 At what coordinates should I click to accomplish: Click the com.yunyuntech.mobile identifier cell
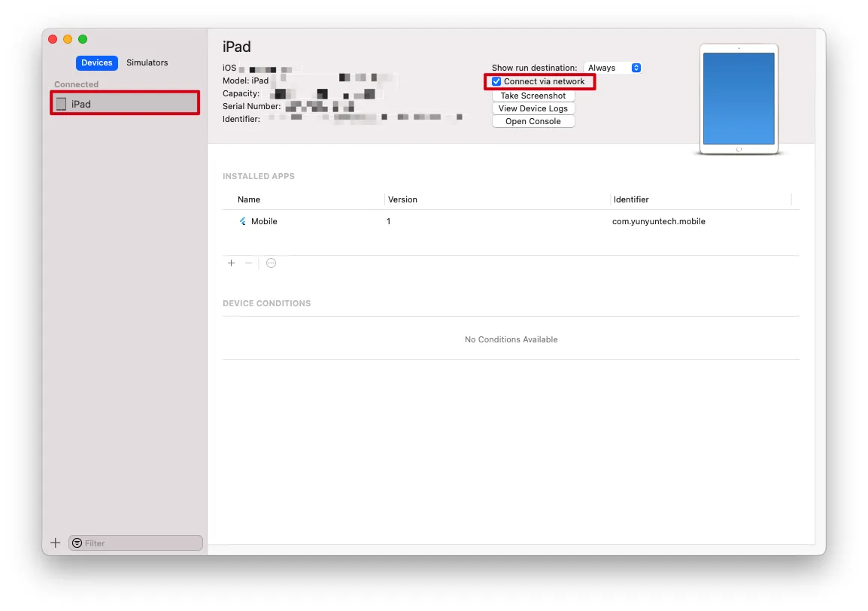tap(659, 221)
